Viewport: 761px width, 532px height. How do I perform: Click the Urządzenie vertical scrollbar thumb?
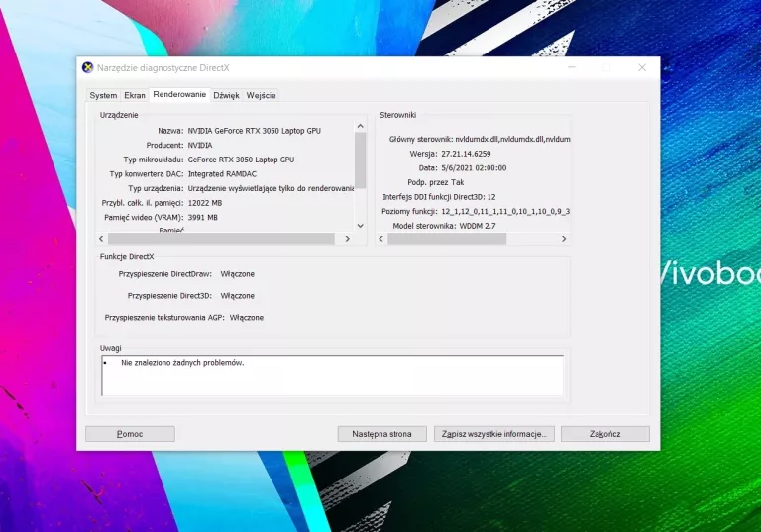[x=360, y=160]
